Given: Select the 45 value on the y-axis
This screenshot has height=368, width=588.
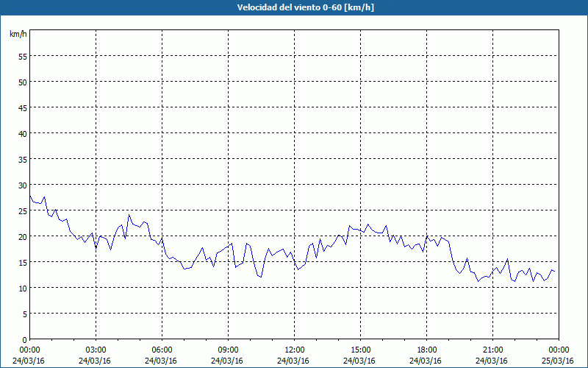Looking at the screenshot, I should 23,107.
